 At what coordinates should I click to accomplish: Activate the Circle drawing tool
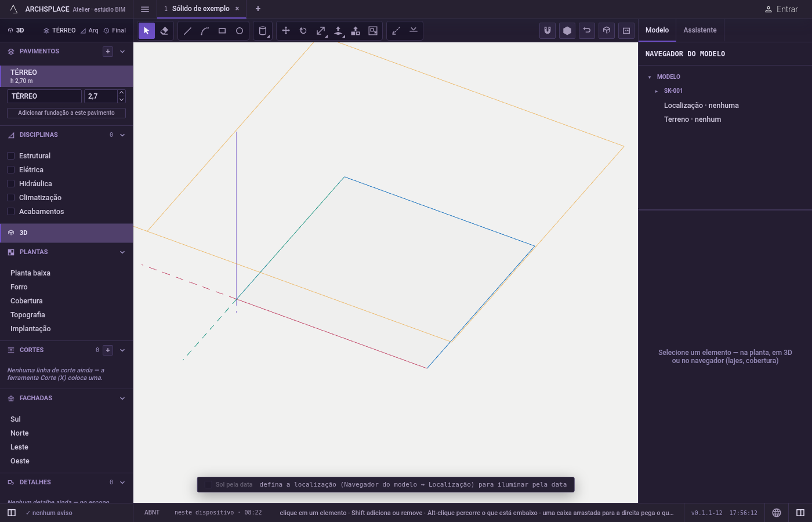click(x=240, y=31)
